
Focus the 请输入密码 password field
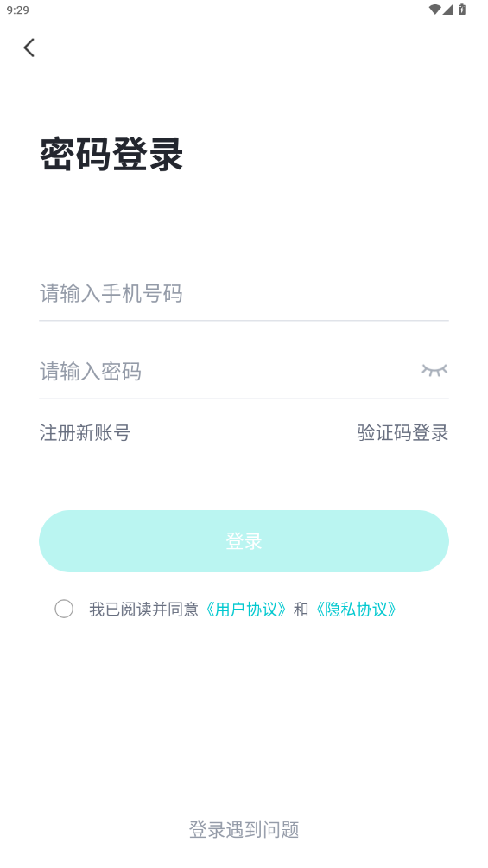coord(227,371)
